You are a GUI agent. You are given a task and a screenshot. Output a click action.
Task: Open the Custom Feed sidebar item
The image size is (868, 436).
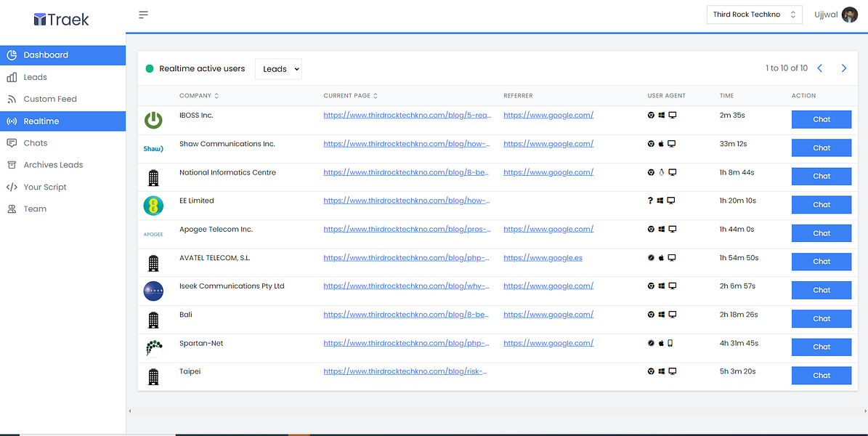coord(62,99)
